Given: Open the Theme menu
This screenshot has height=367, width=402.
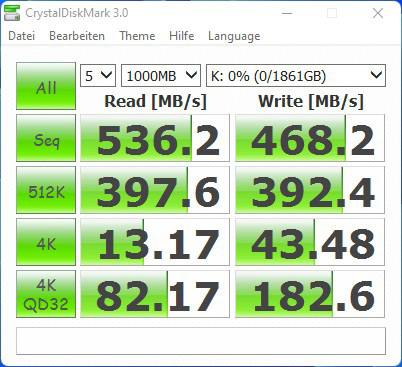Looking at the screenshot, I should [137, 36].
